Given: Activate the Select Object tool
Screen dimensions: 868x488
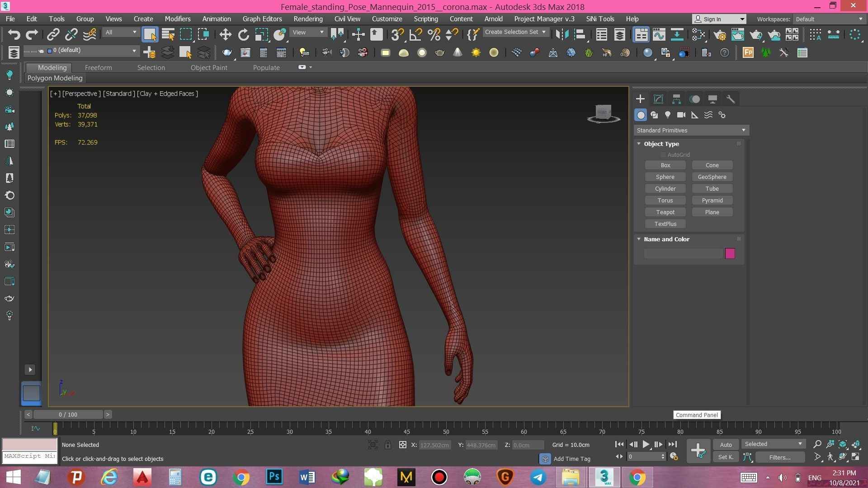Looking at the screenshot, I should (150, 34).
